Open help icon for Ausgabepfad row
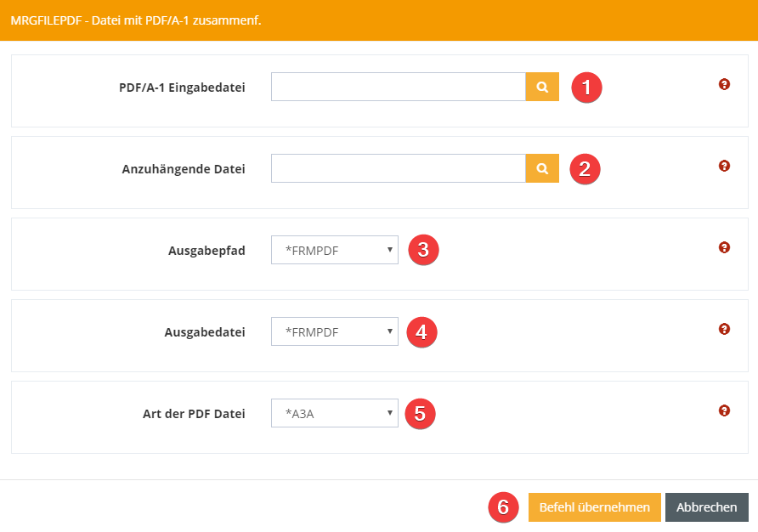This screenshot has width=758, height=532. pyautogui.click(x=724, y=247)
